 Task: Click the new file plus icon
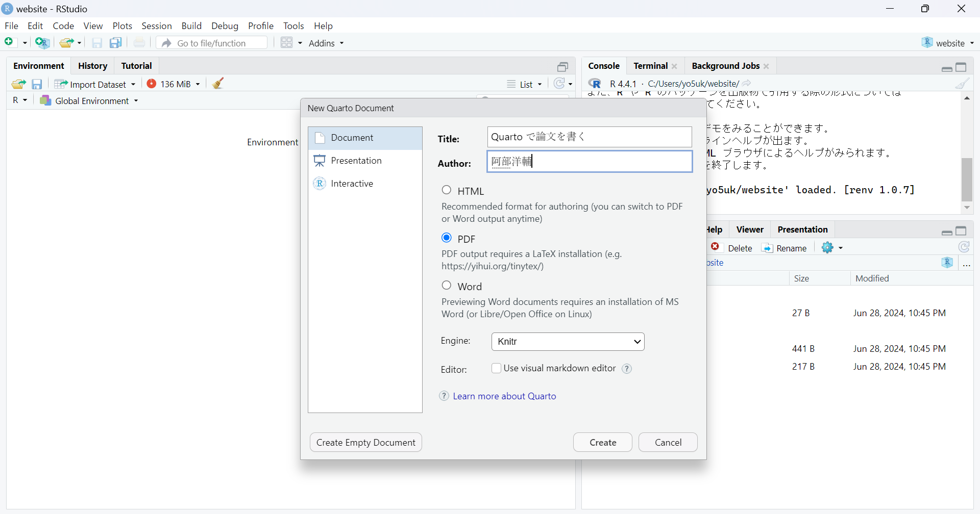click(9, 42)
